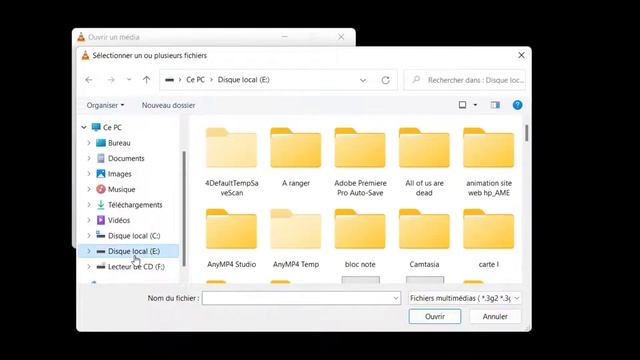Select the 'All of us are dead' folder
The width and height of the screenshot is (640, 360).
coord(424,162)
